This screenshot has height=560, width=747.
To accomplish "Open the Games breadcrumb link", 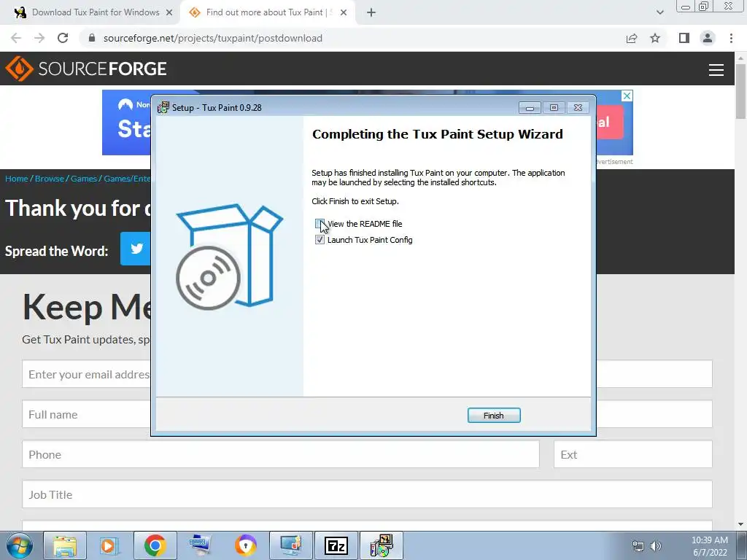I will (x=84, y=179).
